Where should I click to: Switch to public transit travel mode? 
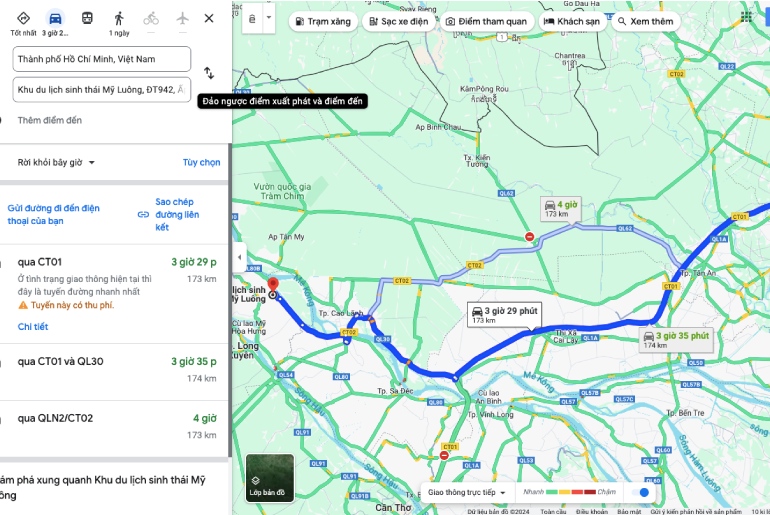87,19
